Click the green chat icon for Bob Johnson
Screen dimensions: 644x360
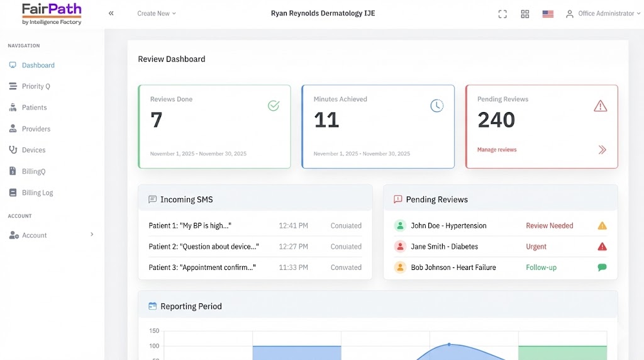tap(602, 267)
